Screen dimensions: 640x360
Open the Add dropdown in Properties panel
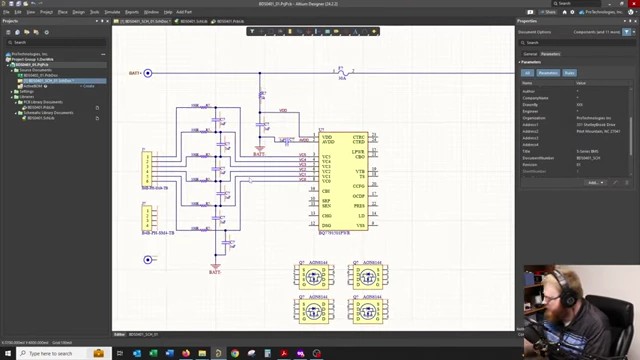click(596, 182)
